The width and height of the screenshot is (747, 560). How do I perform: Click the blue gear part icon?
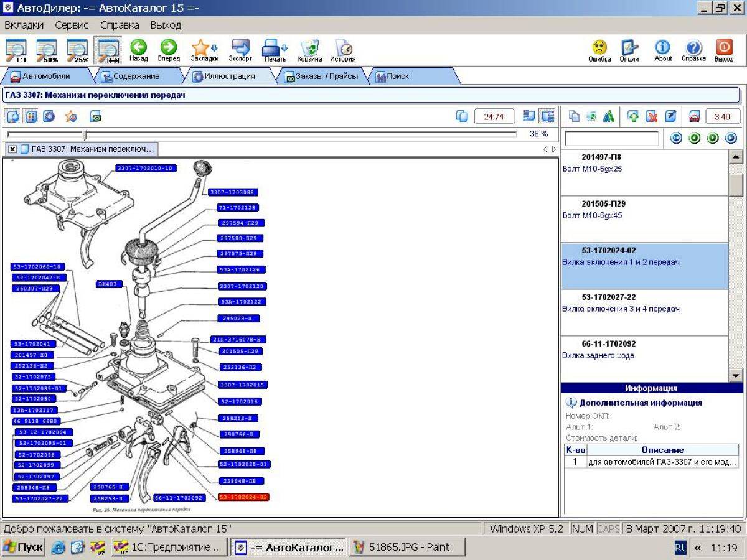(49, 116)
